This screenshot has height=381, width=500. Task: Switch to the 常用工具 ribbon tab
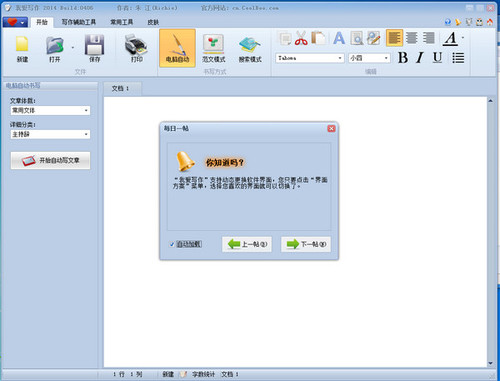click(122, 22)
